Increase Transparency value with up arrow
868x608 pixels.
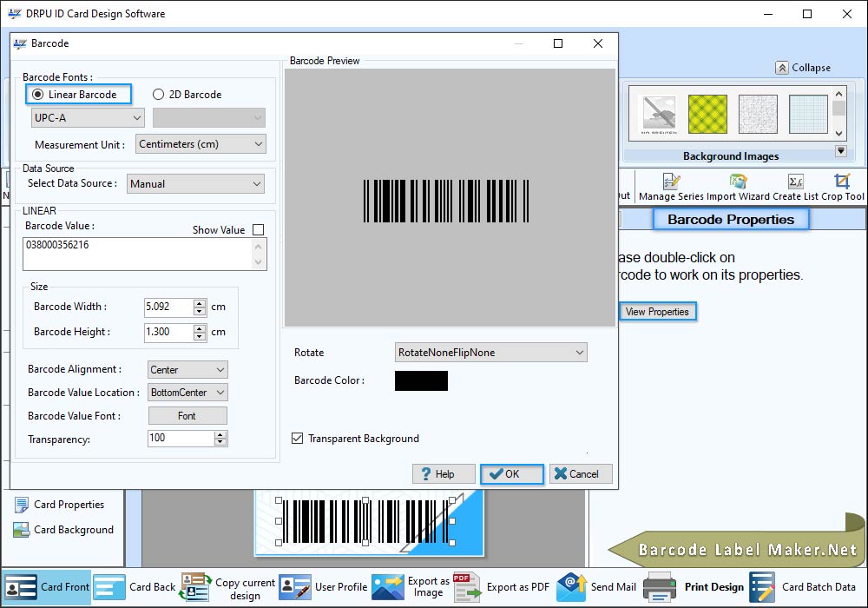pyautogui.click(x=220, y=434)
